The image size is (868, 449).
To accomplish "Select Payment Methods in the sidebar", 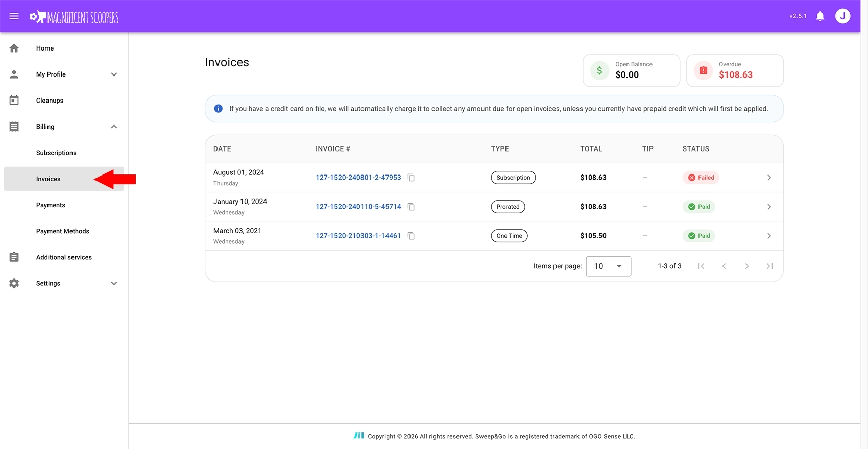I will (62, 231).
